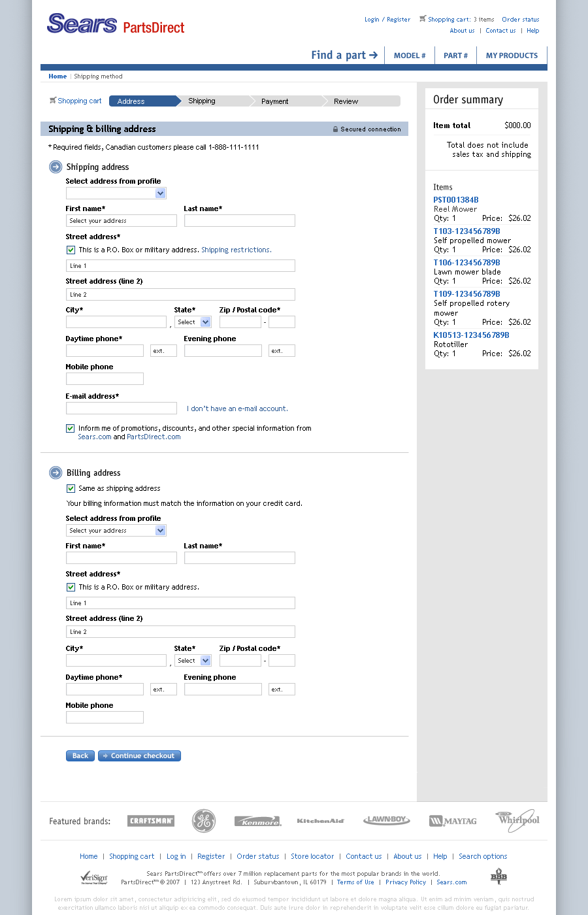Screen dimensions: 588x915
Task: Toggle billing P.O. Box or military address checkbox
Action: coord(71,587)
